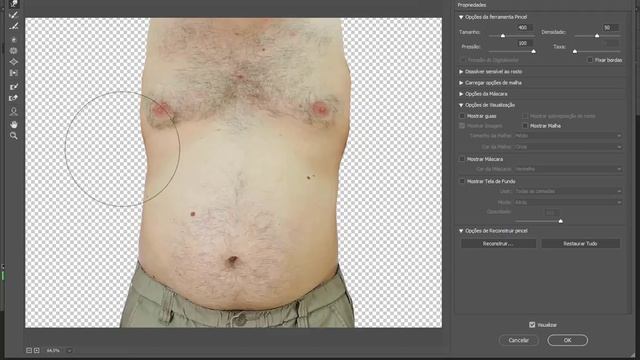Click the Taxa slider handle
The width and height of the screenshot is (640, 360).
coord(575,51)
